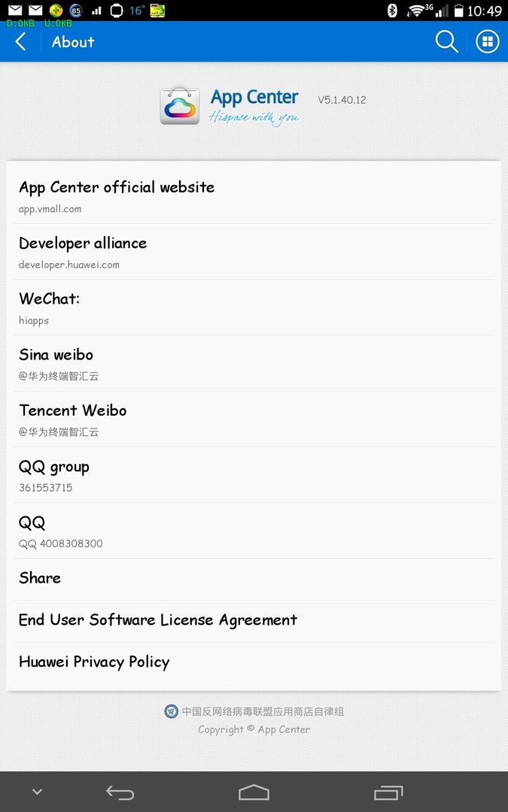The image size is (508, 812).
Task: Select the Sina weibo entry
Action: pyautogui.click(x=254, y=364)
